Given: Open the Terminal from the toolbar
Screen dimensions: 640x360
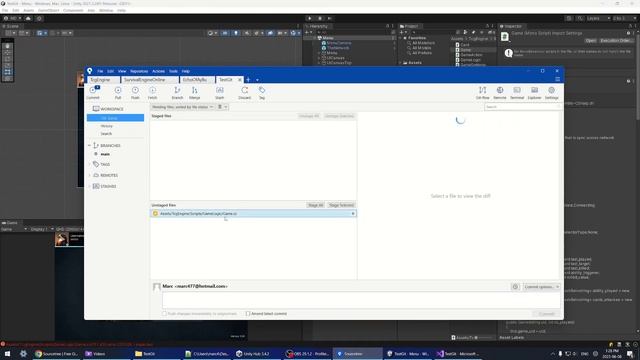Looking at the screenshot, I should (x=517, y=92).
